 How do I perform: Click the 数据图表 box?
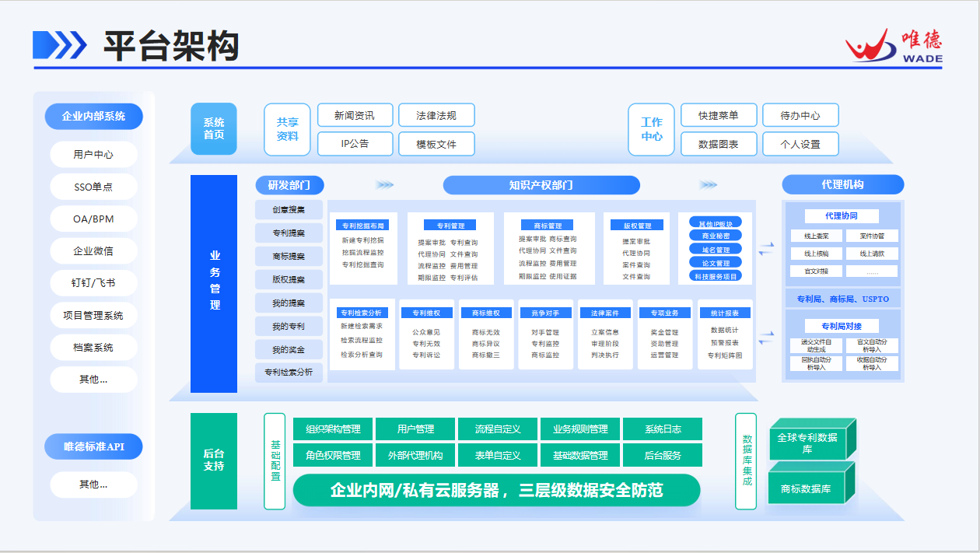point(718,144)
